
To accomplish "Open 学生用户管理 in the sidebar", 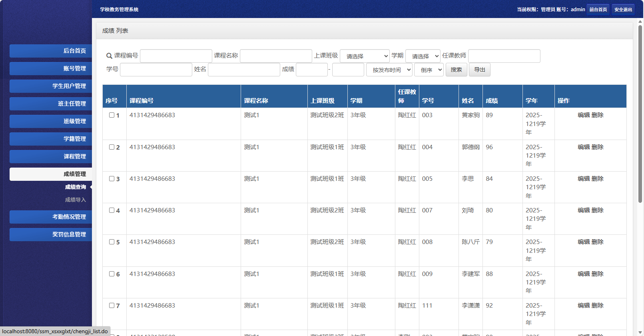I will pos(51,86).
